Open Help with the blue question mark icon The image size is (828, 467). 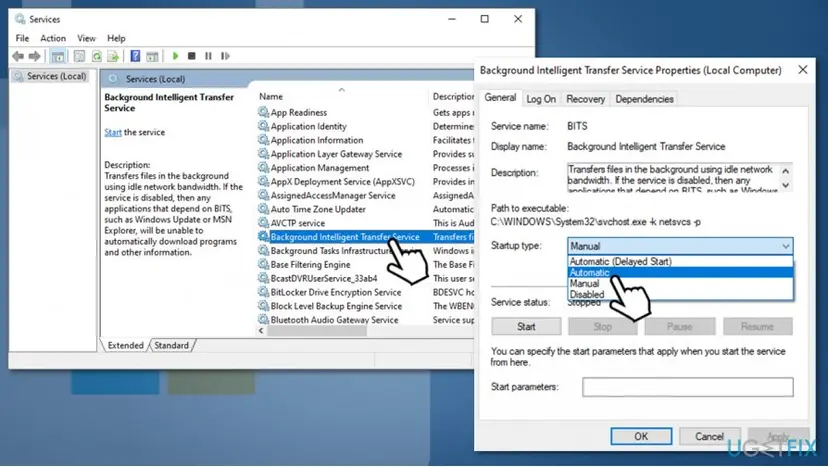(x=135, y=56)
